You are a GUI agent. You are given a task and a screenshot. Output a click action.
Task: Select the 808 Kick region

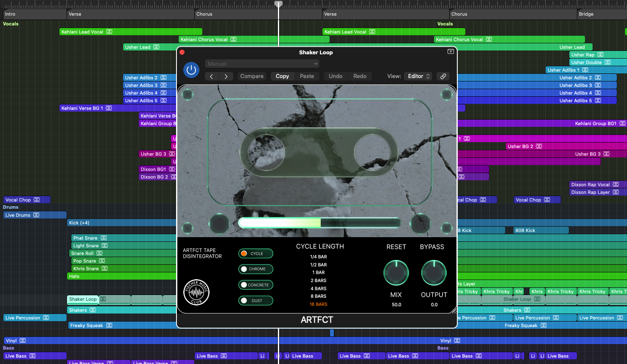[x=540, y=230]
